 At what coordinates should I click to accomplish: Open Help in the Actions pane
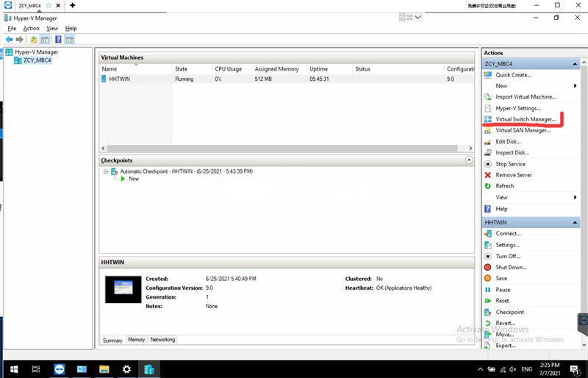tap(501, 209)
